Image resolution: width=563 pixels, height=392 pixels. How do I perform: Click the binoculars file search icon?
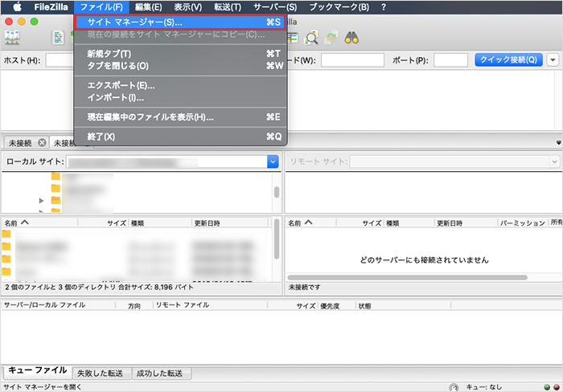351,38
